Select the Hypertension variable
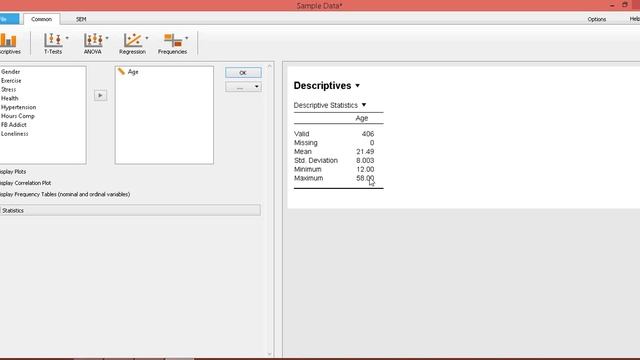This screenshot has height=360, width=640. pyautogui.click(x=18, y=107)
